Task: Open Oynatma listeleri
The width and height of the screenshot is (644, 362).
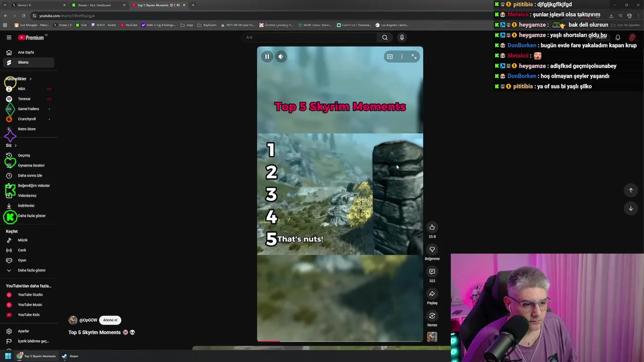Action: (29, 165)
